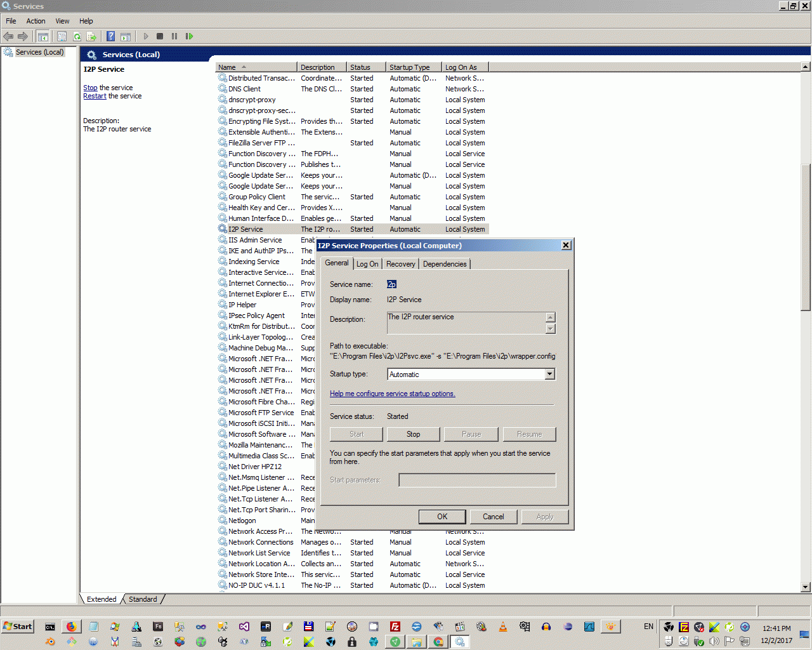Click the Pause Service icon in the toolbar
The width and height of the screenshot is (812, 650).
(x=174, y=37)
